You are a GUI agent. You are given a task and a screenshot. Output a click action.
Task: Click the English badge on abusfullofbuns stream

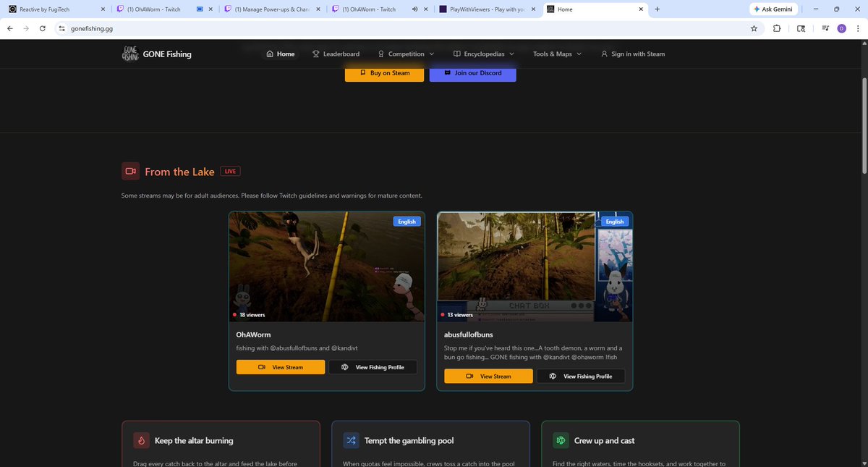(x=614, y=221)
